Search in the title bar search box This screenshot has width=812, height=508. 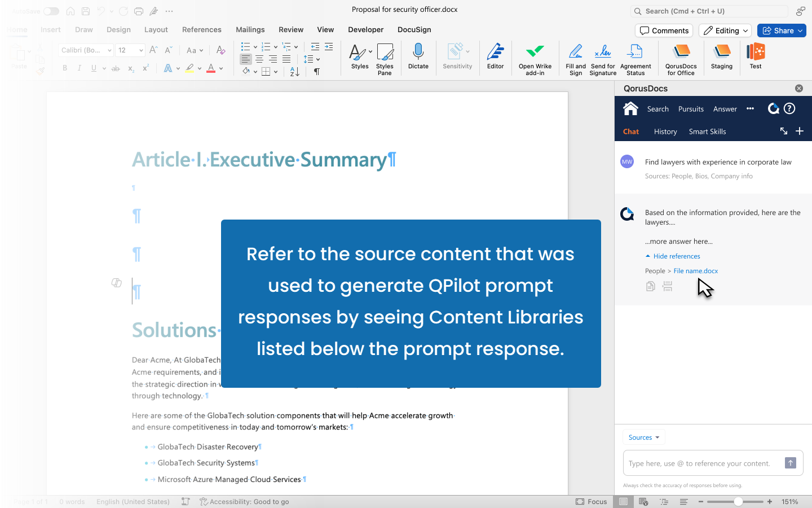(x=709, y=11)
